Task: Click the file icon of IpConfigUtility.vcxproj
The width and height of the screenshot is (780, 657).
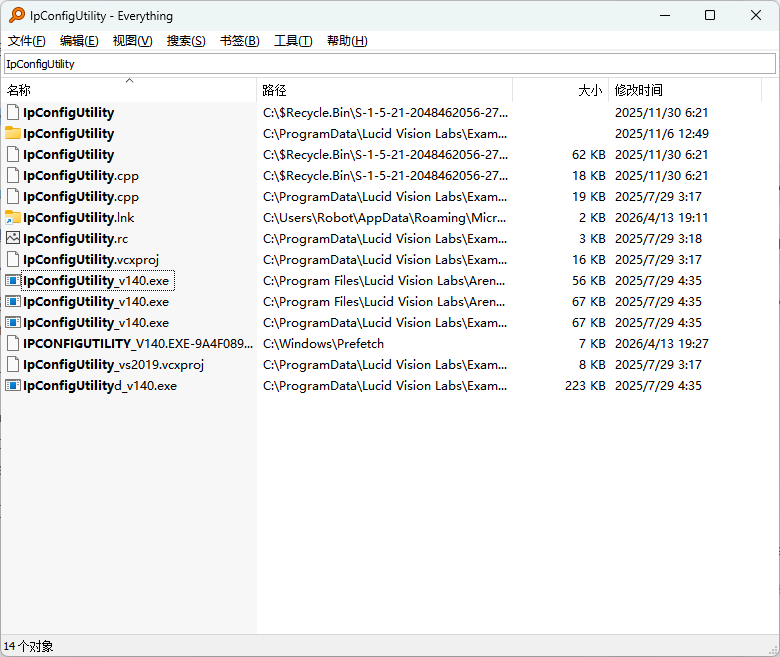Action: pos(13,260)
